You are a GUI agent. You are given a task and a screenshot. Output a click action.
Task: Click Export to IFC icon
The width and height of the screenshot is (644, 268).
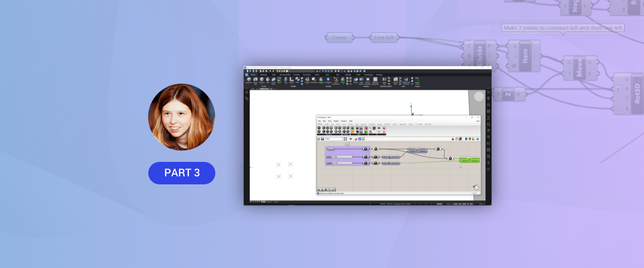(418, 81)
